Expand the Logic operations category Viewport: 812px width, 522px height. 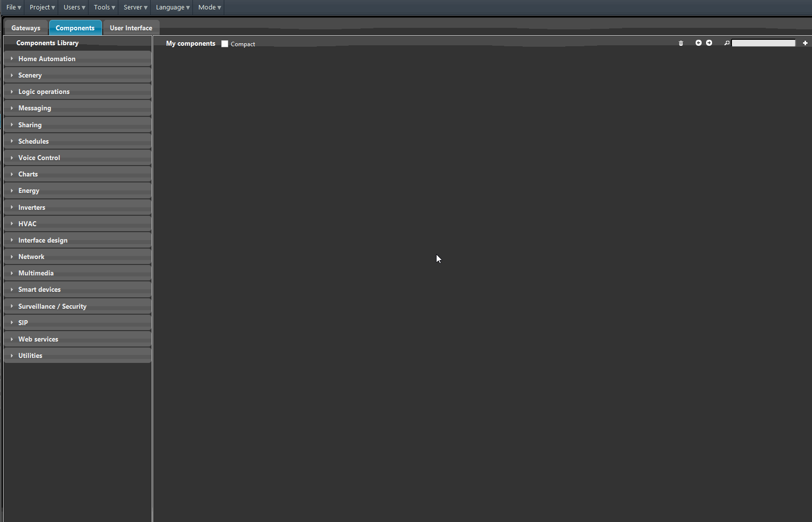pos(78,91)
